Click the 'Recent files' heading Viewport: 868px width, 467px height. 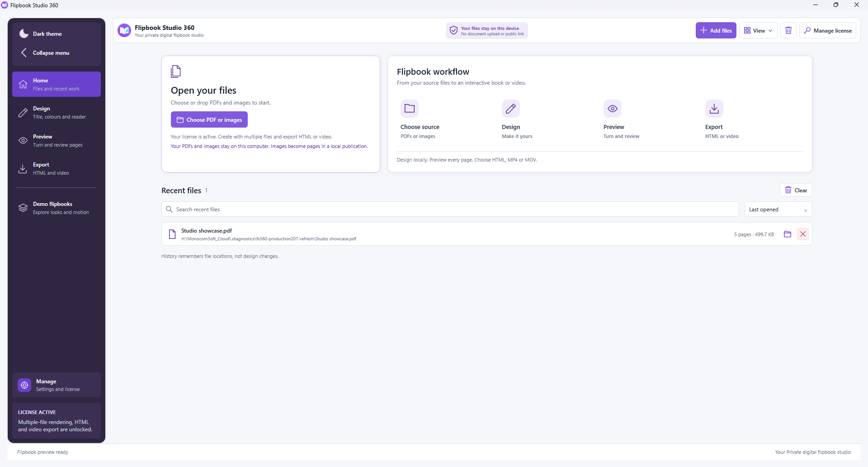tap(181, 191)
